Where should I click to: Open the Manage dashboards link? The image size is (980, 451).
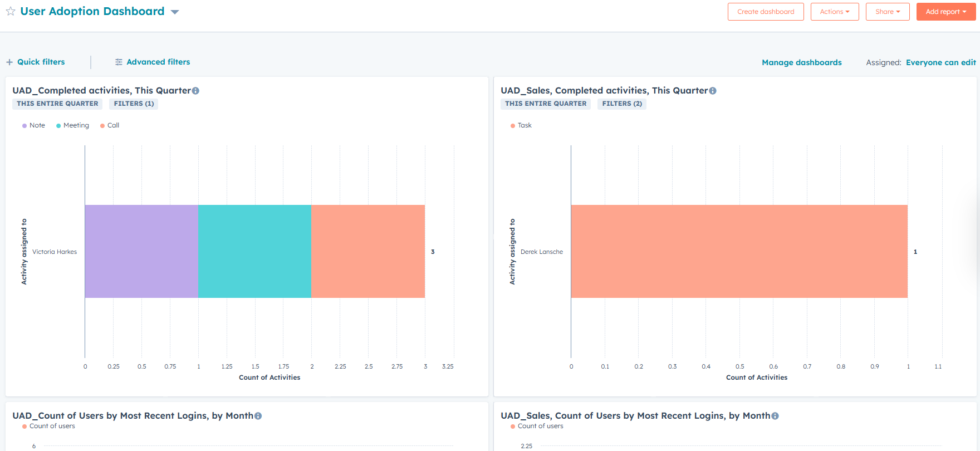(x=801, y=62)
